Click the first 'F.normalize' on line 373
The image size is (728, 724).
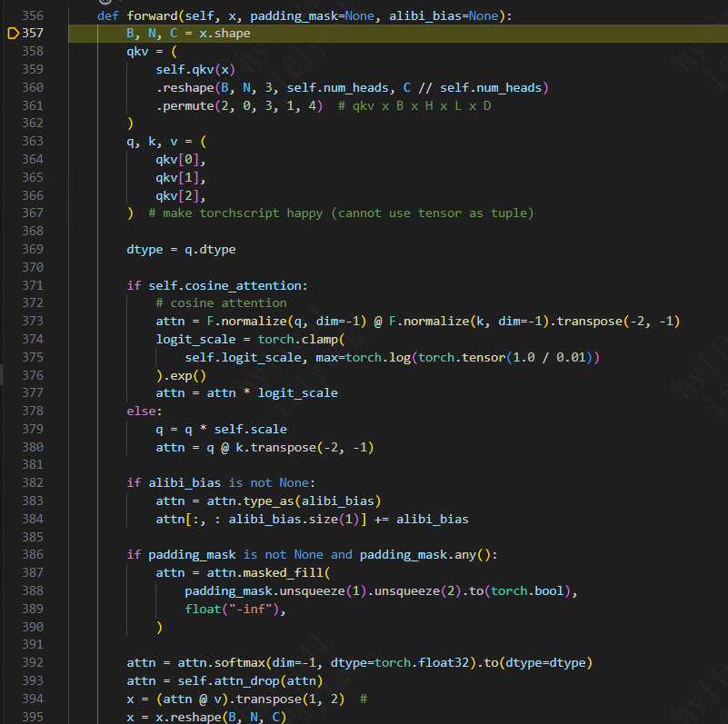click(x=246, y=322)
